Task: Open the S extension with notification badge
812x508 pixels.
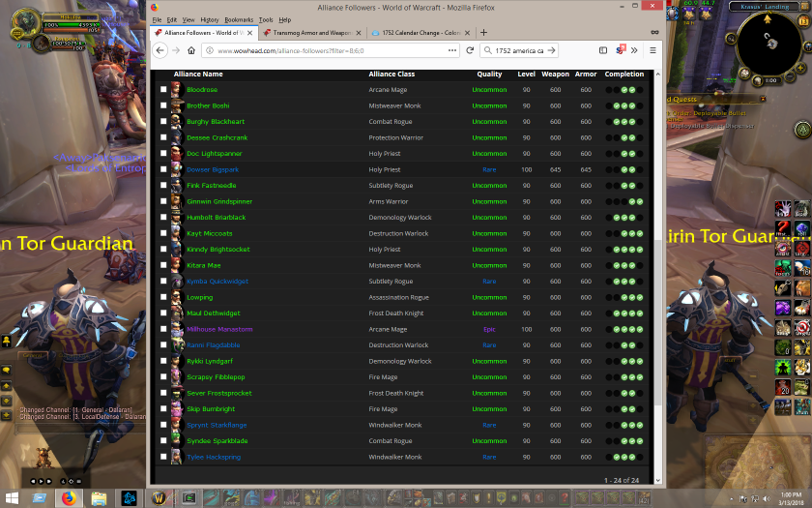Action: pos(620,49)
